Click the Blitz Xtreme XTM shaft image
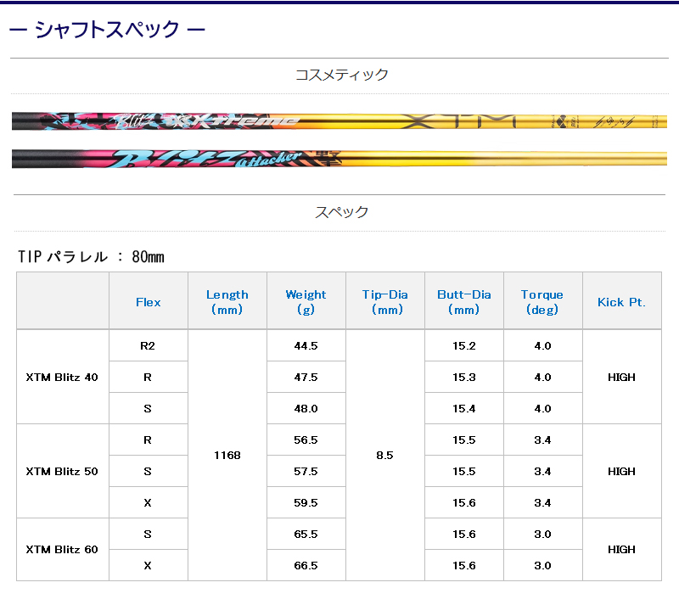 (339, 121)
